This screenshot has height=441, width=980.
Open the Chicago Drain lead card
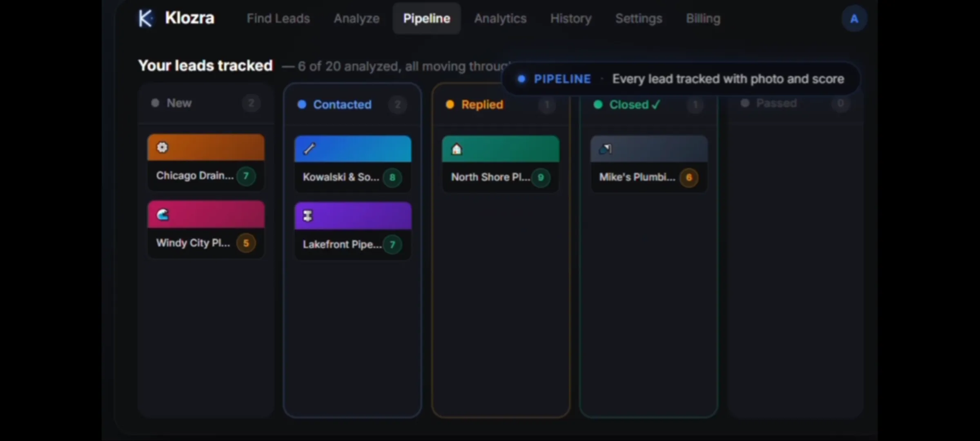pos(206,162)
